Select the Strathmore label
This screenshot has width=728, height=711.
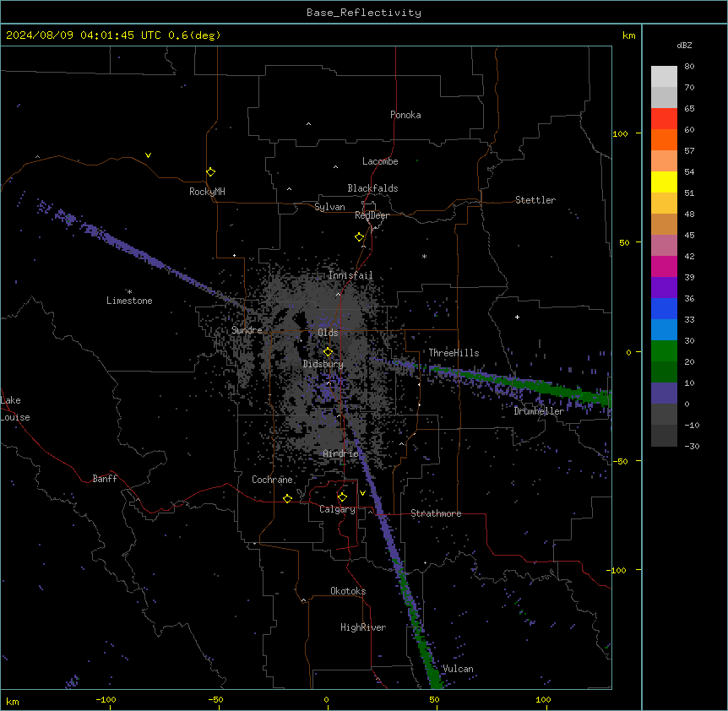click(436, 513)
